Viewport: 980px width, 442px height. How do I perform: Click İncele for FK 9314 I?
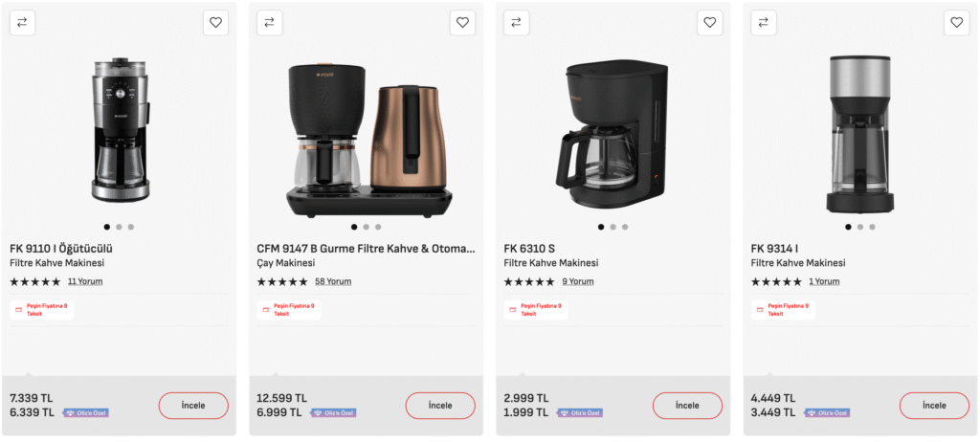click(934, 406)
